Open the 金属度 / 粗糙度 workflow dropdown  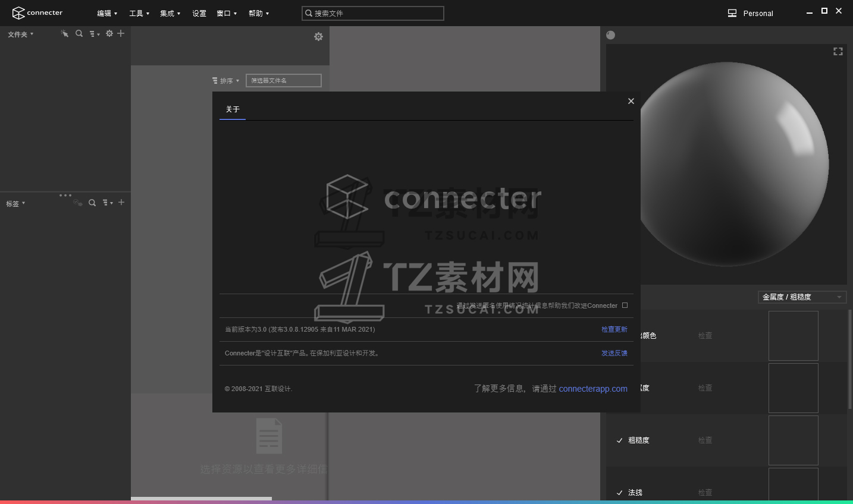tap(802, 297)
